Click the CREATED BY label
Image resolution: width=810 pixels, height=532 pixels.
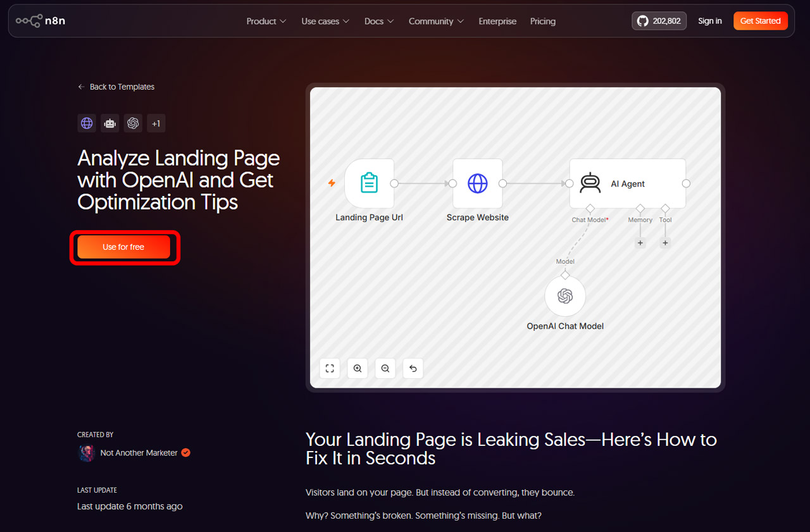point(96,435)
